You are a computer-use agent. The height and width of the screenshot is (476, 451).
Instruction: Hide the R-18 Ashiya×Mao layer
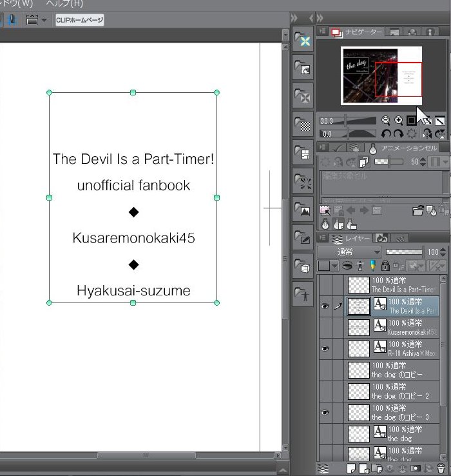pos(325,348)
